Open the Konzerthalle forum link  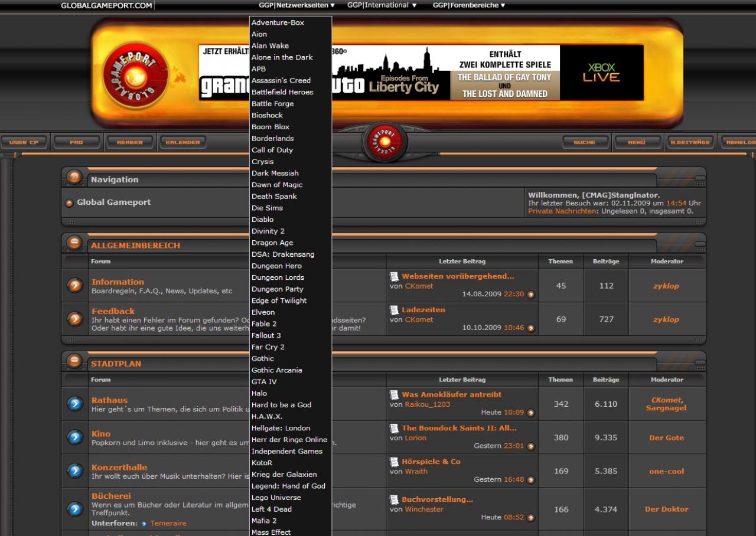pos(119,467)
